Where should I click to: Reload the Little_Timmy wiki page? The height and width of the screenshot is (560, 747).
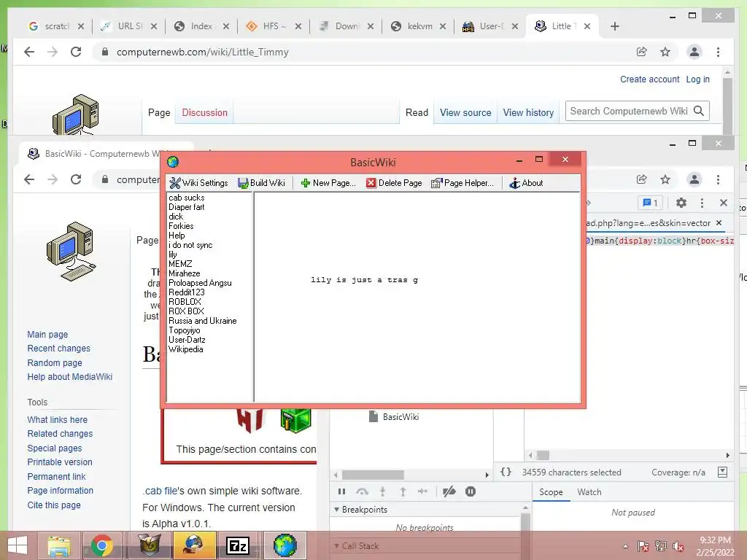pos(76,52)
